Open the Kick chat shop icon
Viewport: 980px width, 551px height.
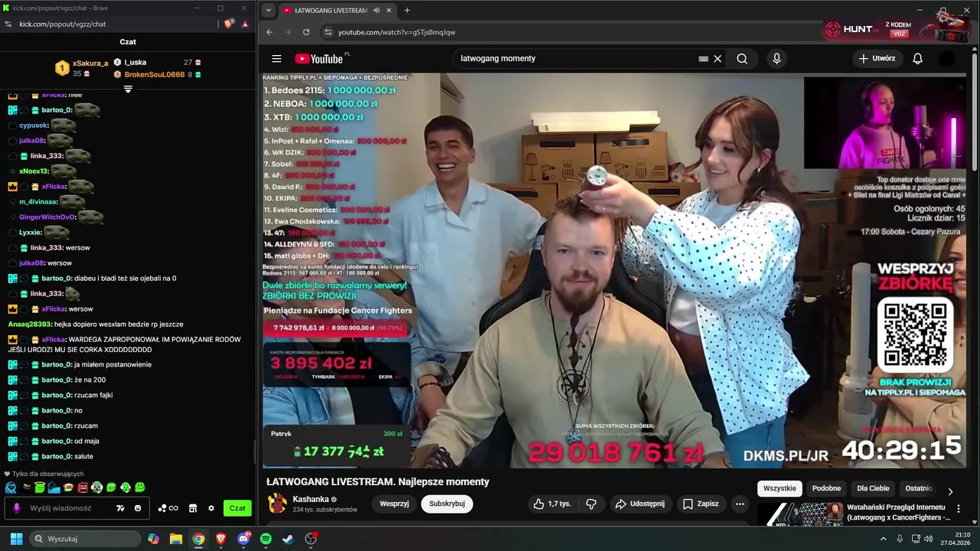pyautogui.click(x=193, y=508)
